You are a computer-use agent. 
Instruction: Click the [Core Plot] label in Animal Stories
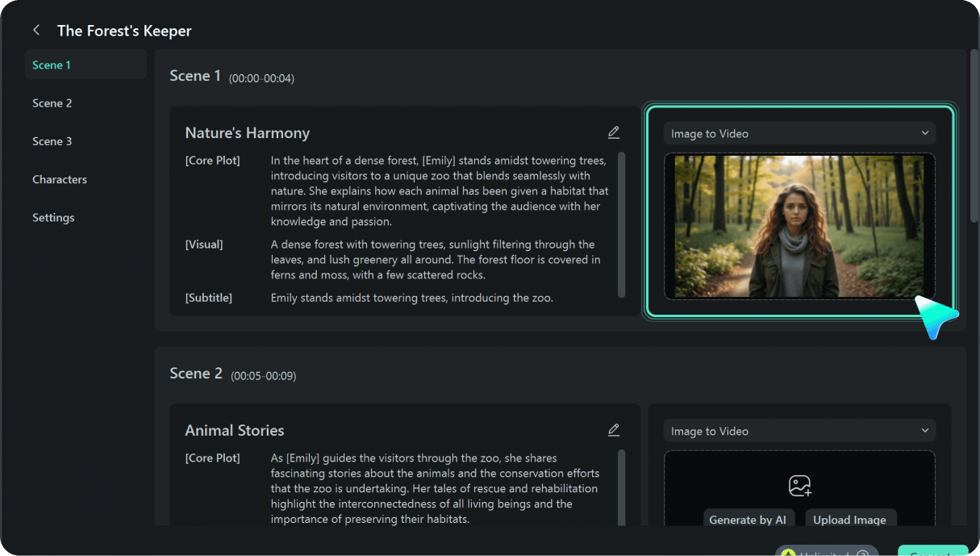click(x=213, y=458)
